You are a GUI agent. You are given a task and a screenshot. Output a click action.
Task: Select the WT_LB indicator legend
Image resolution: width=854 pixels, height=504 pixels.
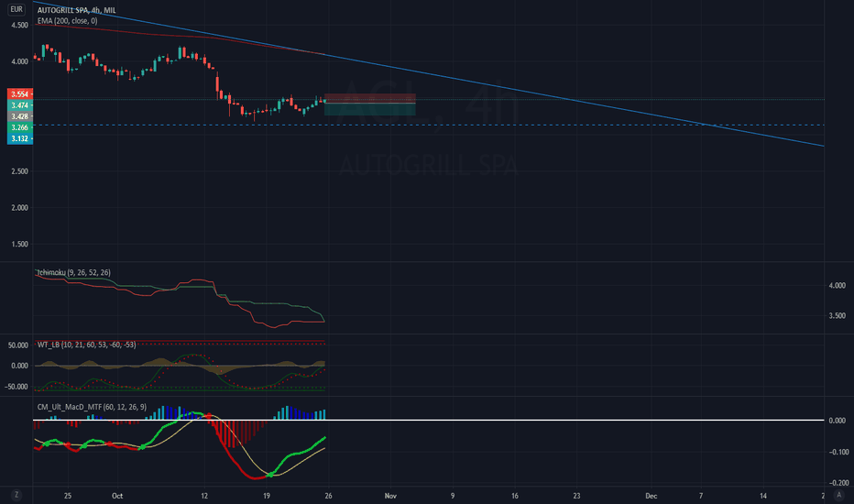[87, 345]
